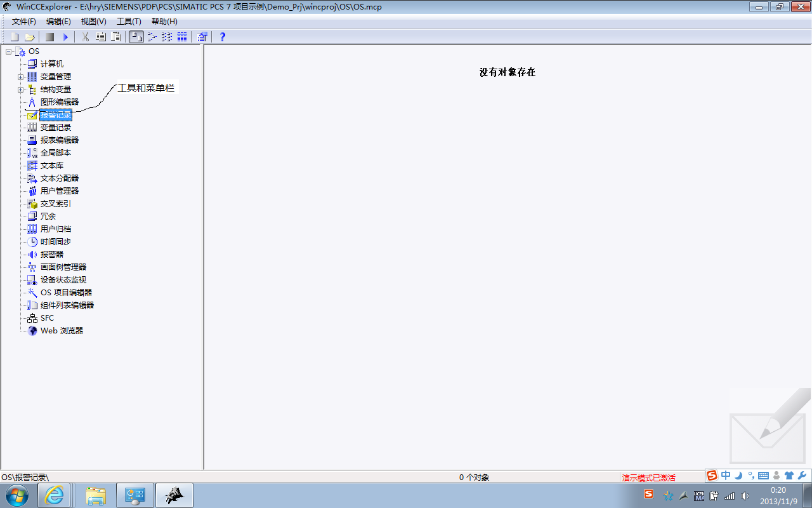Select SFC in the tree

(x=48, y=318)
